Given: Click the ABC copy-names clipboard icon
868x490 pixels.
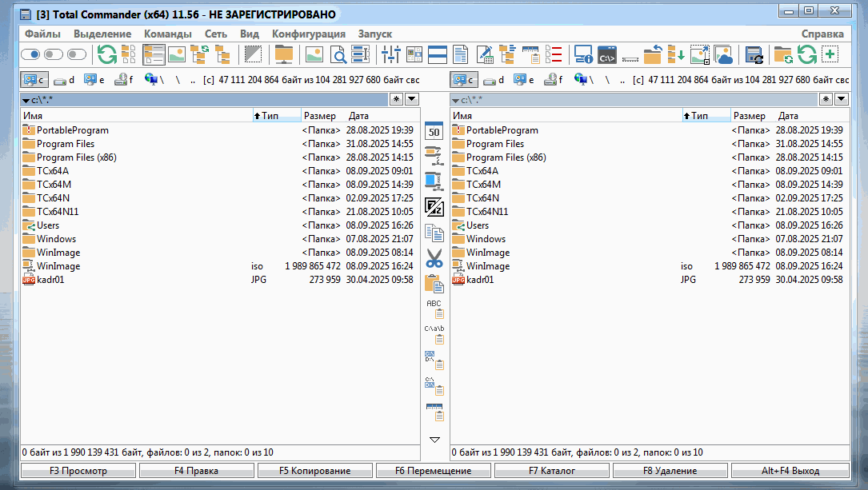Looking at the screenshot, I should pos(434,309).
